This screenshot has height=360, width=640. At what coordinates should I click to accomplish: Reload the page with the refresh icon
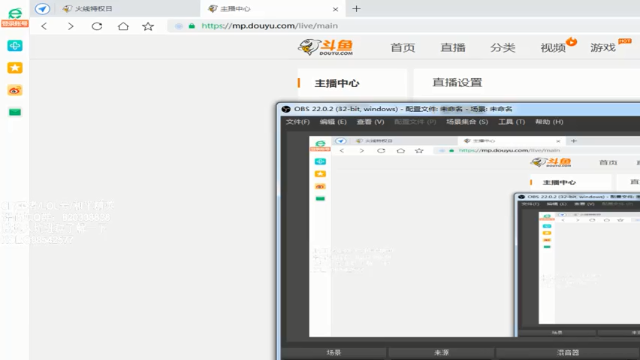point(97,26)
